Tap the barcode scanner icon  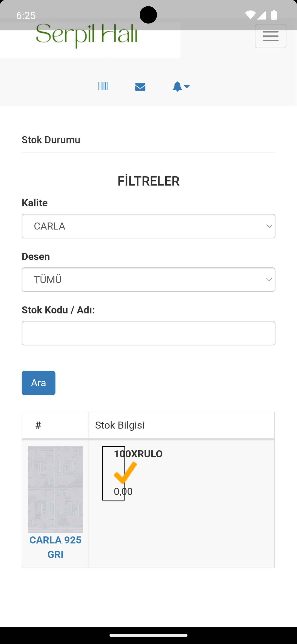103,86
